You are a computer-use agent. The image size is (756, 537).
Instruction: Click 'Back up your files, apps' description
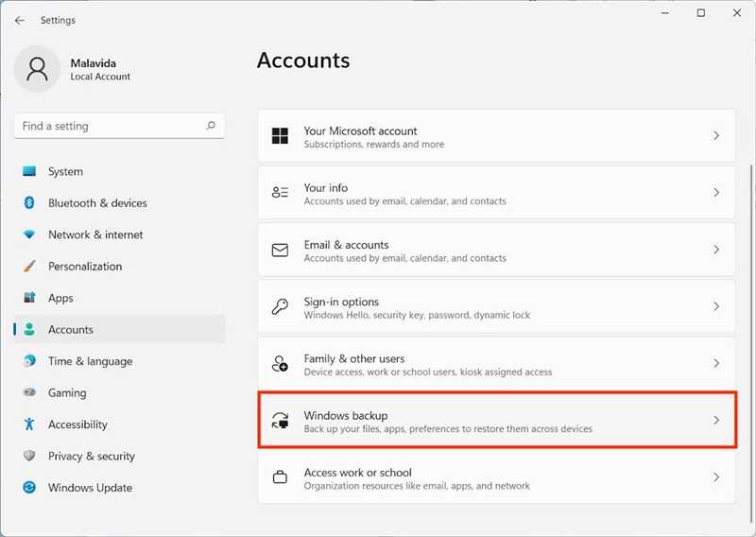click(x=448, y=429)
